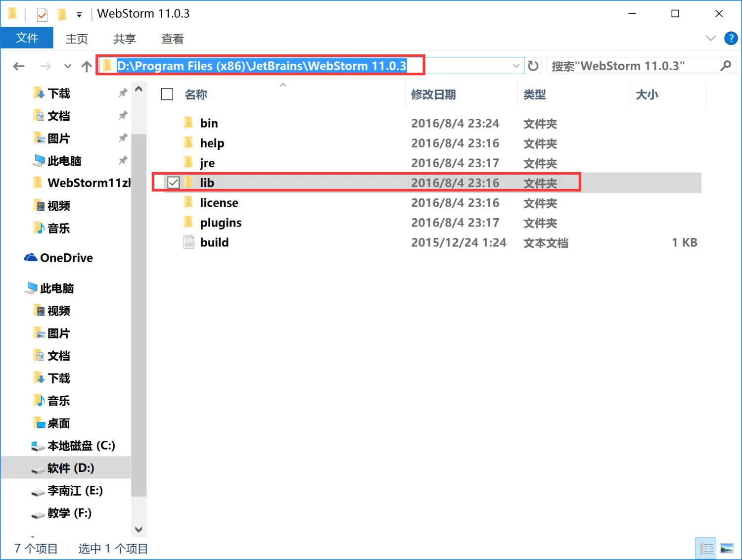Open the recent locations dropdown arrow
The width and height of the screenshot is (742, 560).
[68, 66]
